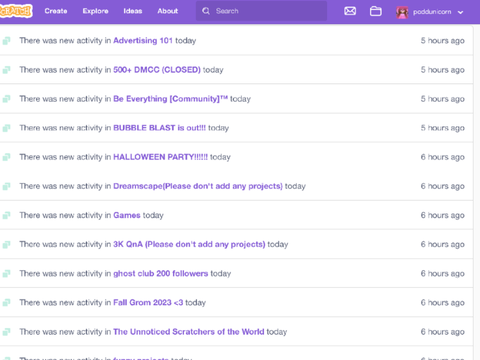Open the Ideas page
This screenshot has width=480, height=360.
[133, 11]
